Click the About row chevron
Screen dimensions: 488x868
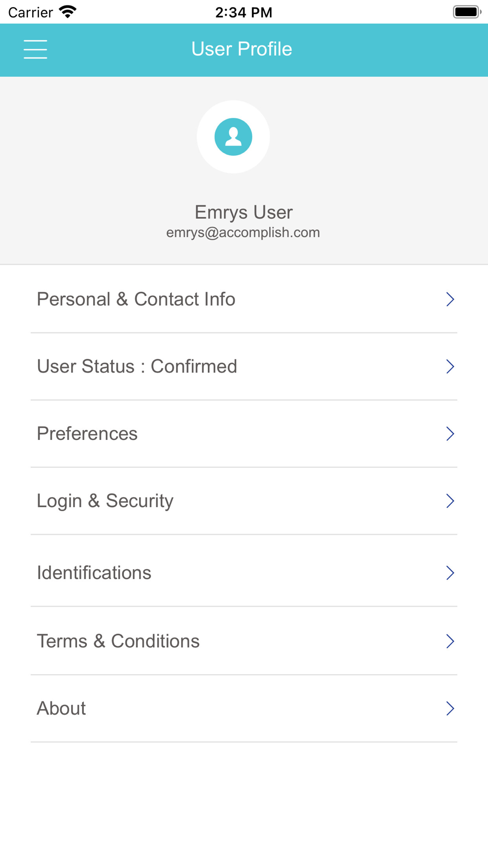450,708
